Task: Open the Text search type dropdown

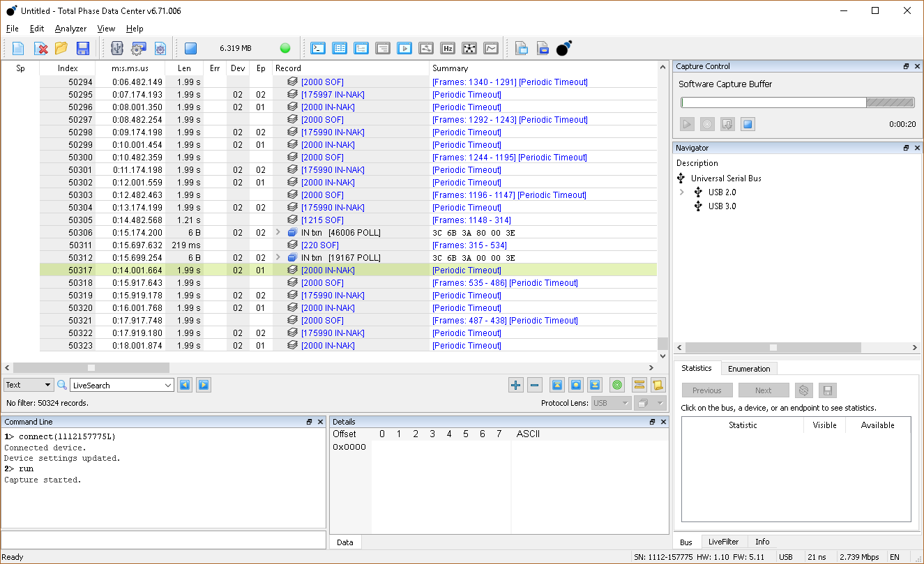Action: (29, 385)
